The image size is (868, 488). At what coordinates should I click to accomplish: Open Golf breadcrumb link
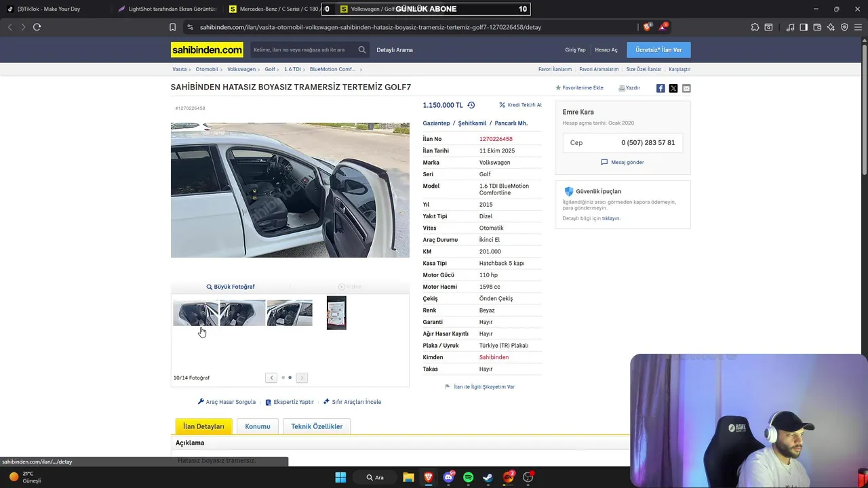(x=270, y=69)
